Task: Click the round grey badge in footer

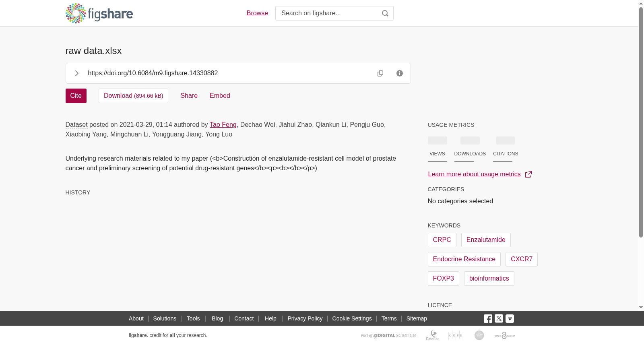Action: 479,335
